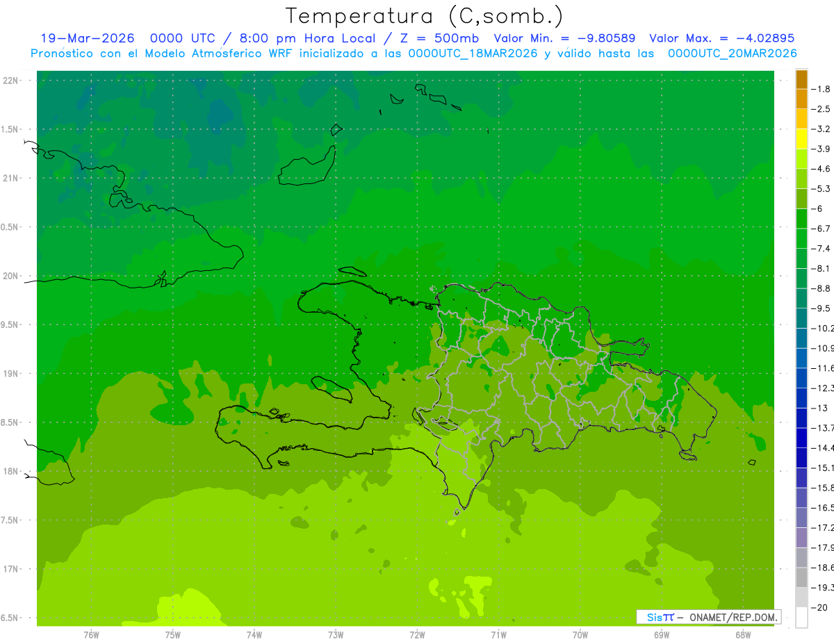Click the 0000UTC_20MAR2026 valid-until timestamp
This screenshot has height=644, width=834.
point(732,53)
